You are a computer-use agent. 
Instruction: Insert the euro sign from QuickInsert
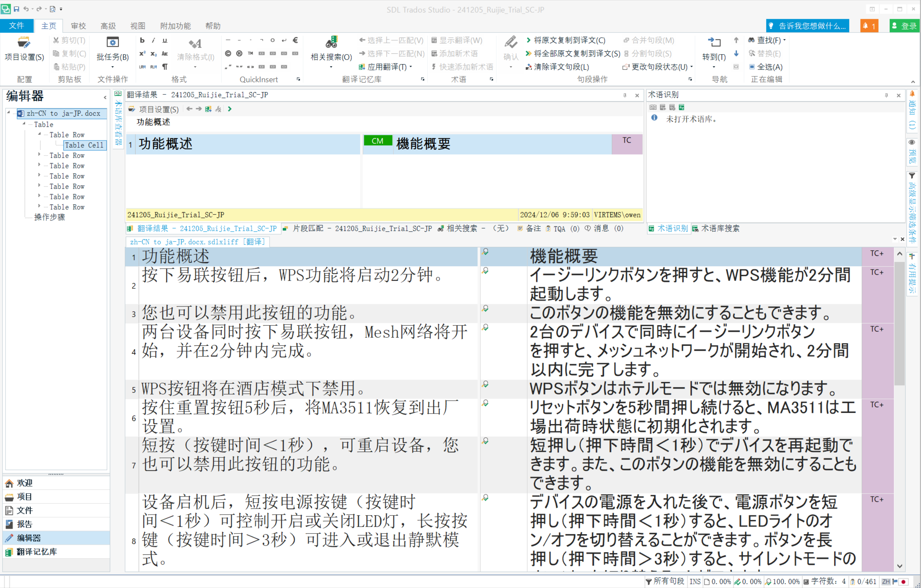point(295,40)
